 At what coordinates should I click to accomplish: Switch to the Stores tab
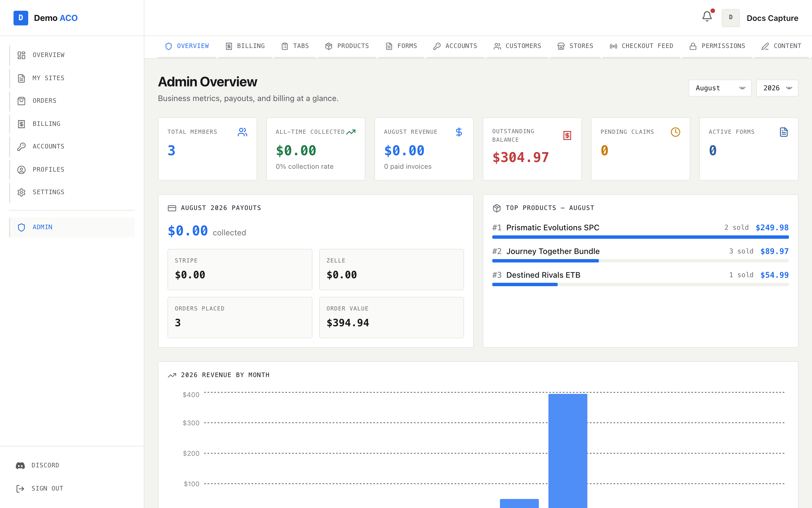(x=575, y=46)
